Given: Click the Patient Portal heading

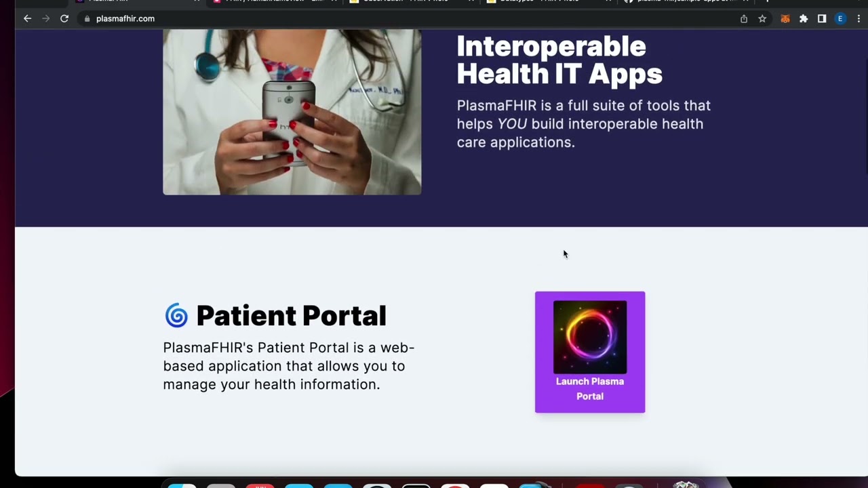Looking at the screenshot, I should pos(291,315).
